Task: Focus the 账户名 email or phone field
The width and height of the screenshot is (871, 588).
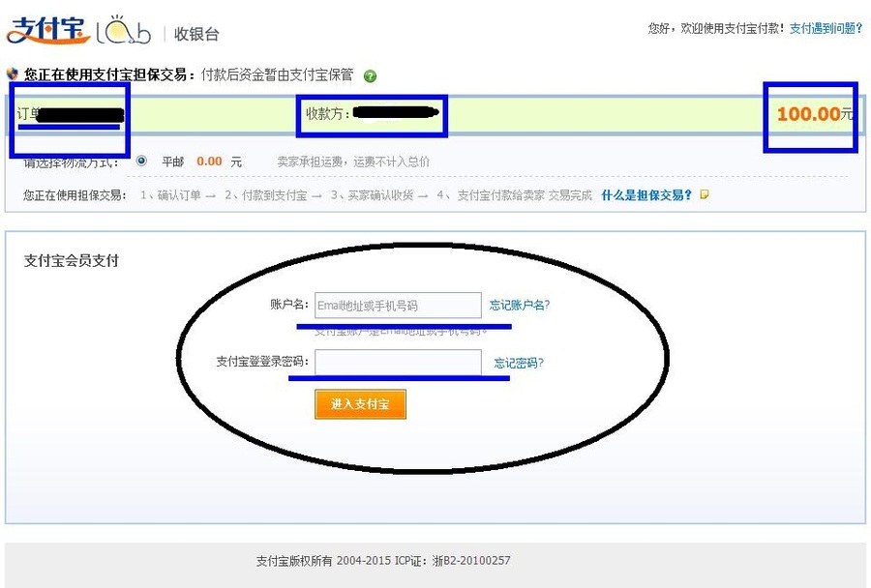Action: [398, 306]
